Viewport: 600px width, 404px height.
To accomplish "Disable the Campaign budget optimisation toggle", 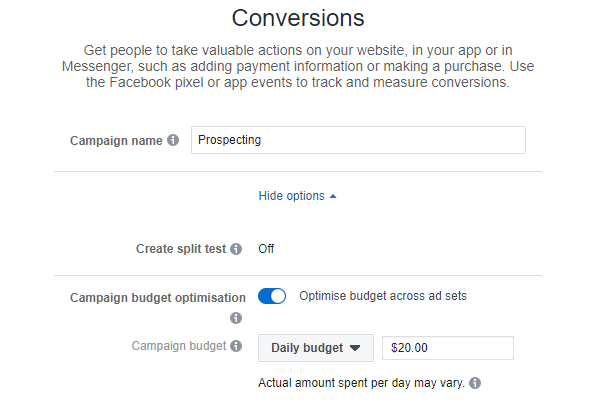I will click(x=272, y=296).
